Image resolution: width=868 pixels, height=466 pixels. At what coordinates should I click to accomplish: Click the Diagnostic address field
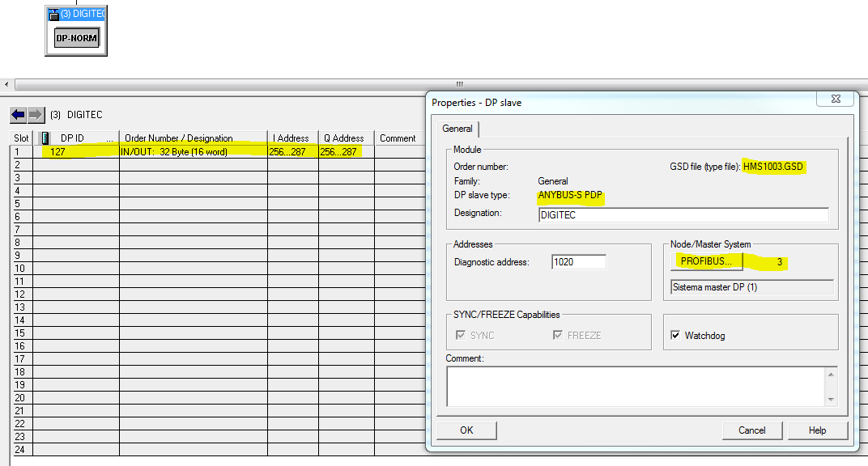(x=578, y=262)
